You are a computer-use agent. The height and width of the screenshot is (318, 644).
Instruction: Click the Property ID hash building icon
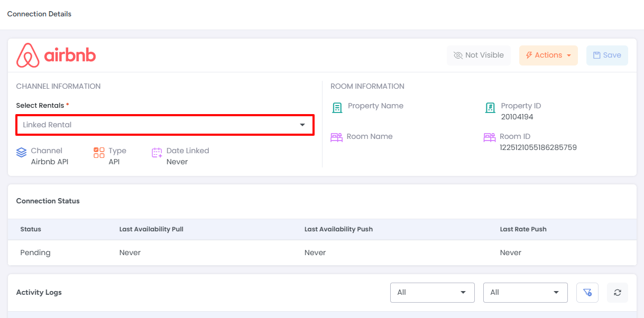(x=490, y=108)
